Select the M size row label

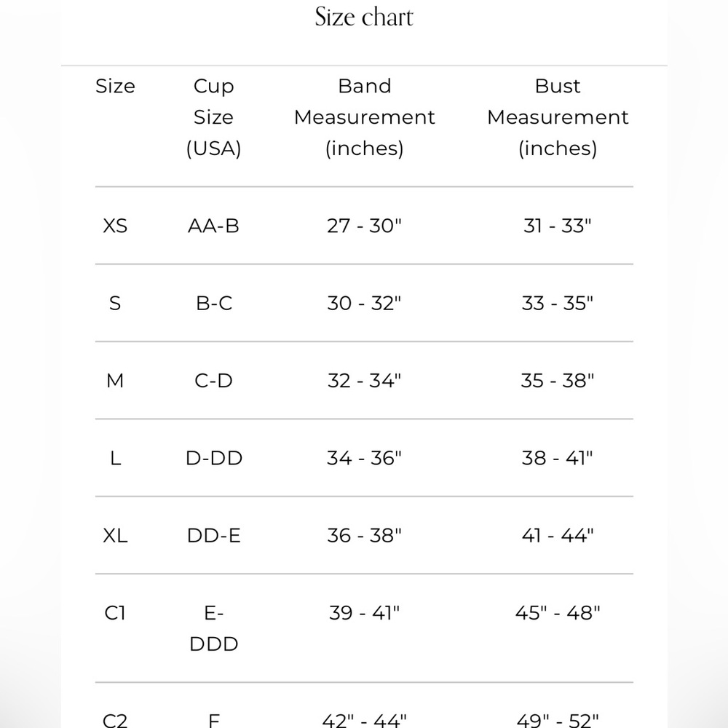115,381
